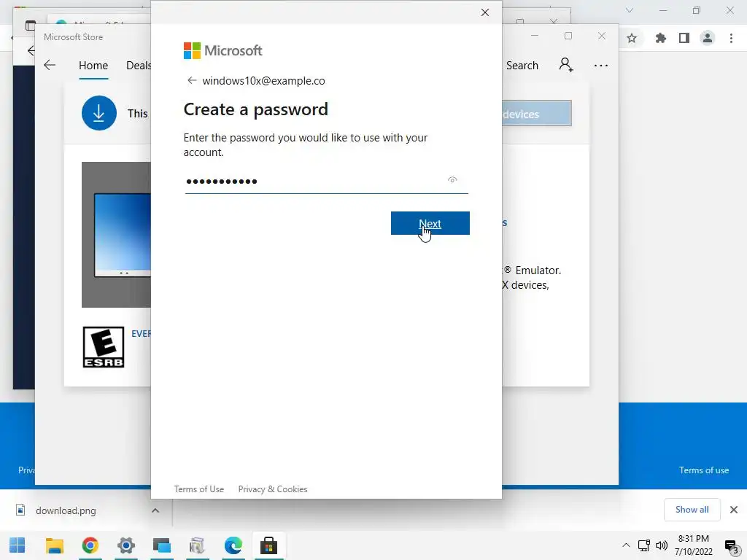Click Show all downloads button
The width and height of the screenshot is (747, 560).
click(692, 510)
